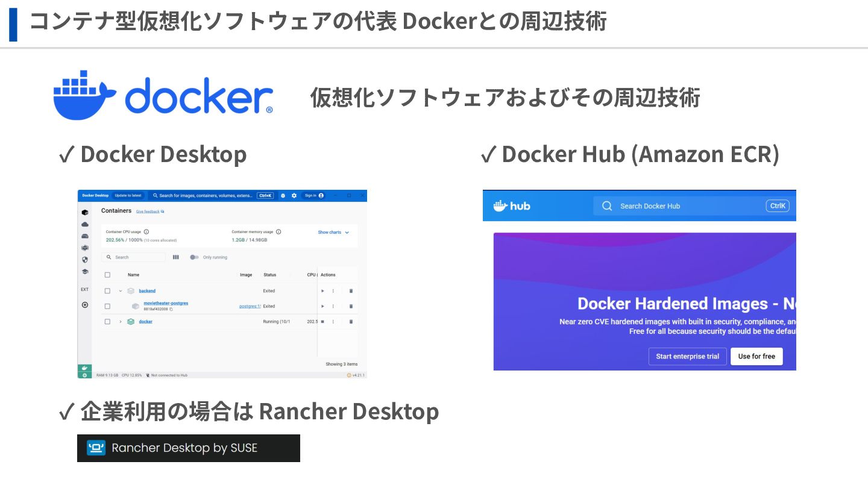The image size is (868, 488).
Task: Open docker row more-actions kebab menu
Action: click(333, 322)
